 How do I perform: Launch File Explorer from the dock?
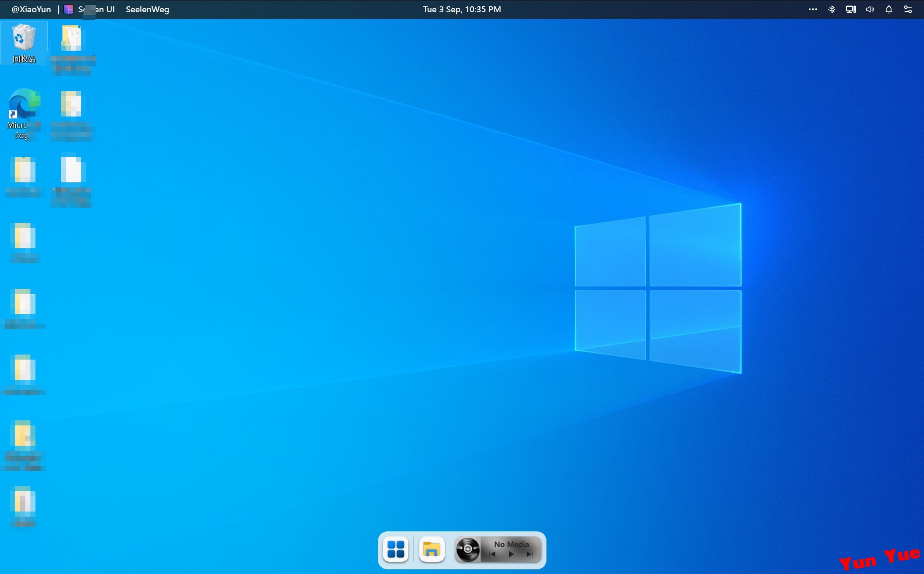pos(432,550)
